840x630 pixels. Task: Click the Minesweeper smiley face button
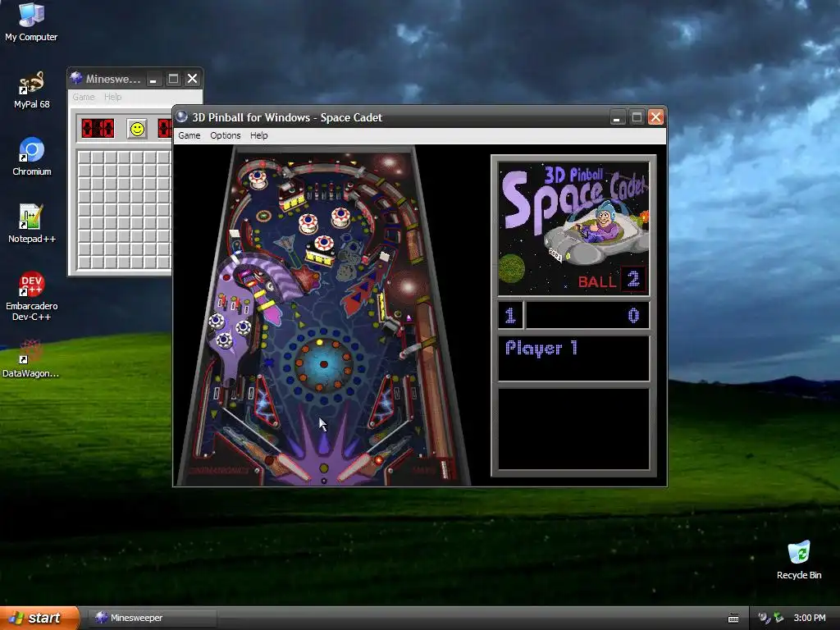point(137,129)
